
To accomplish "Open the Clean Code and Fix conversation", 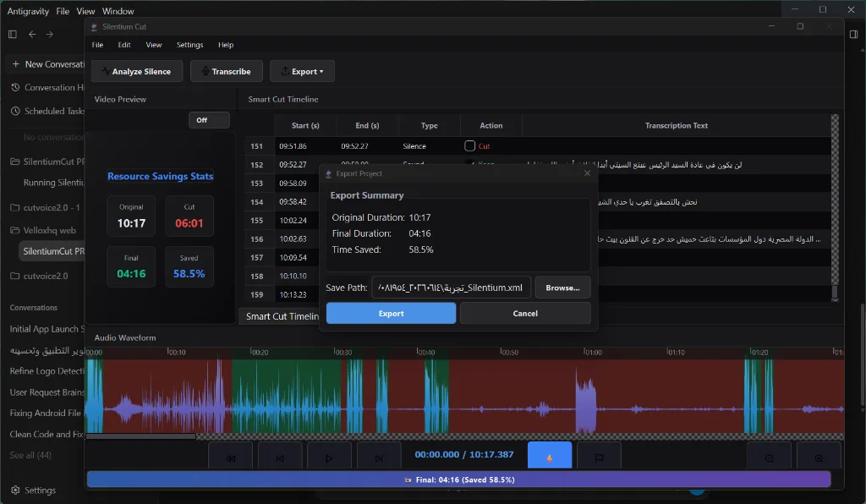I will tap(47, 434).
